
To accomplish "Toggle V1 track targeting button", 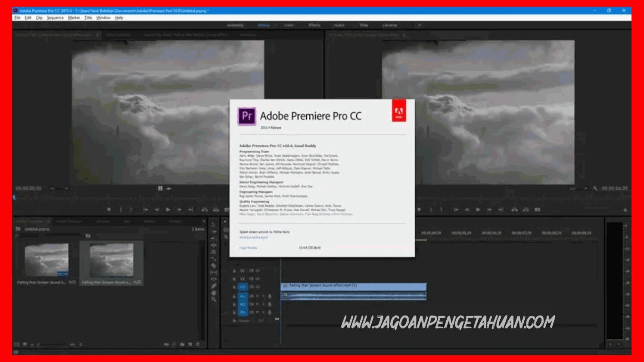I will click(x=243, y=287).
